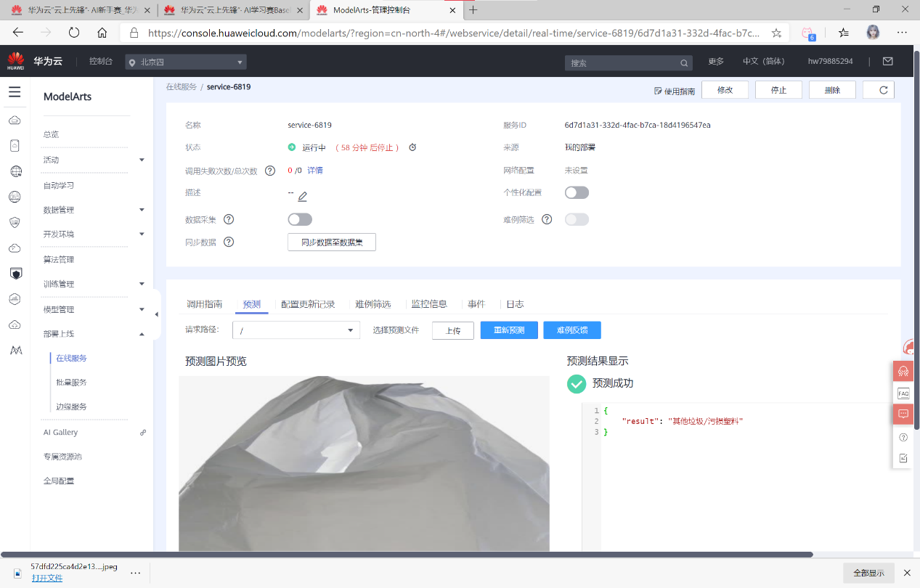Click the 难例反馈 button
Screen dimensions: 920x588
572,330
